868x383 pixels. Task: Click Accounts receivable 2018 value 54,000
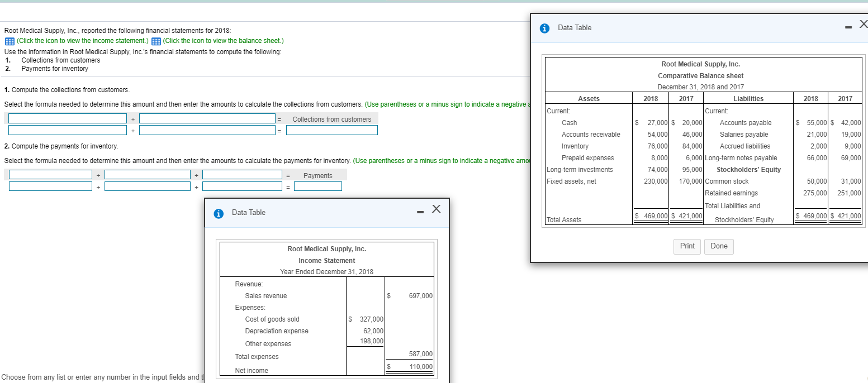coord(657,135)
